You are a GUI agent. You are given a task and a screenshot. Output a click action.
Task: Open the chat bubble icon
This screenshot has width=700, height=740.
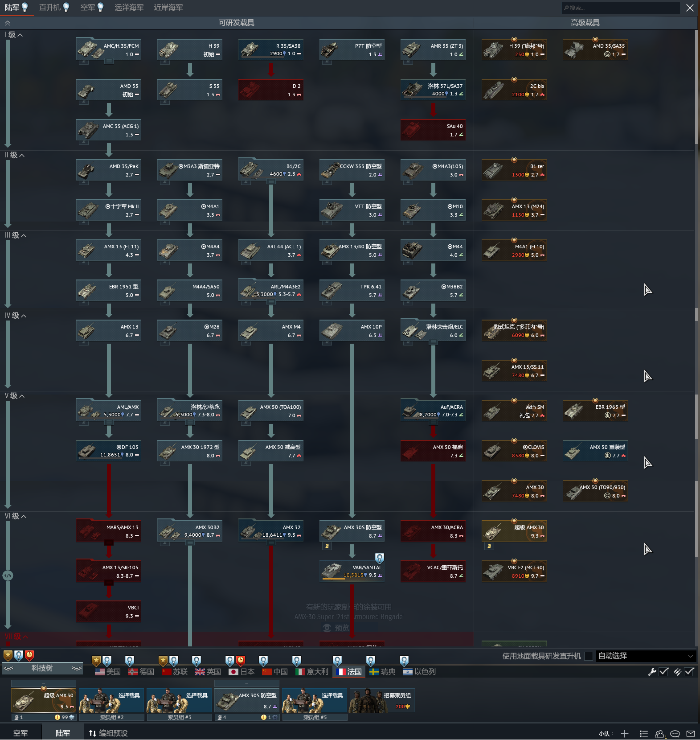[x=675, y=734]
